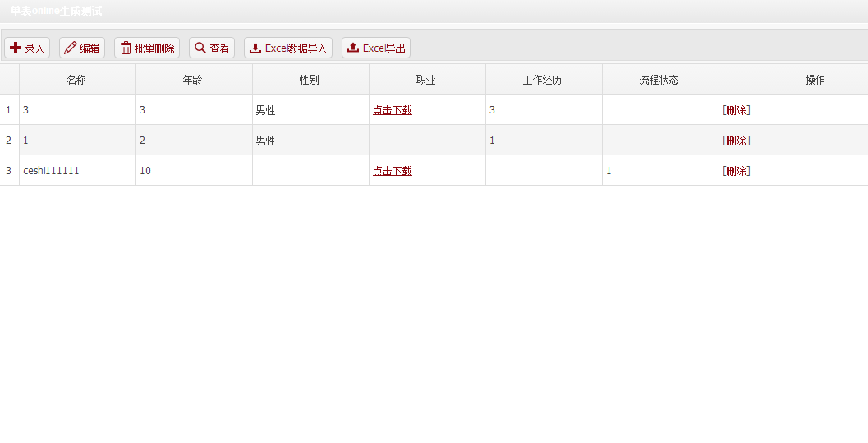Delete the ceshi111111 row via 删除
Image resolution: width=868 pixels, height=443 pixels.
point(737,171)
